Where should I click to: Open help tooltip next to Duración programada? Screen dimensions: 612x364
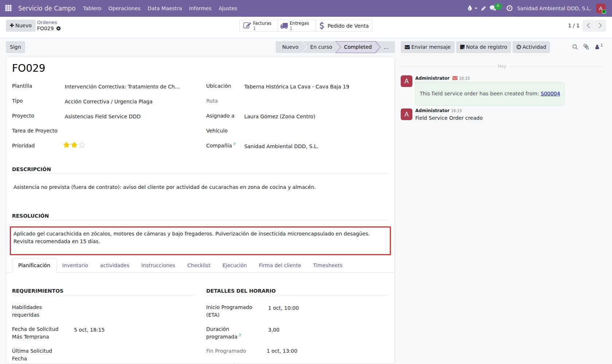240,335
